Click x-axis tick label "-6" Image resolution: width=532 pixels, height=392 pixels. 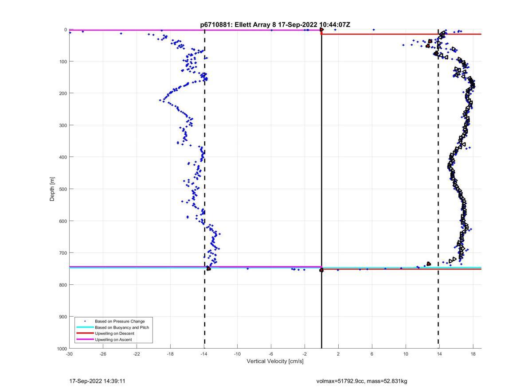271,354
